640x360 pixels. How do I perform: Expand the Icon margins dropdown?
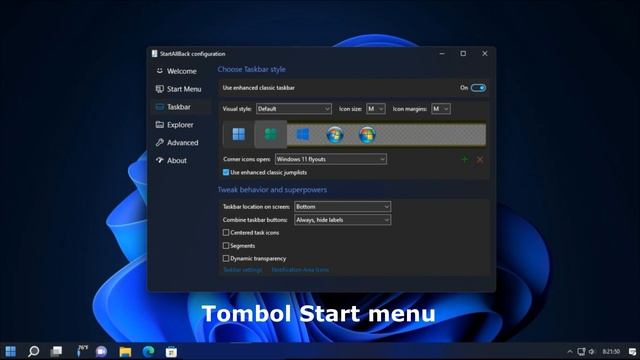tap(441, 109)
